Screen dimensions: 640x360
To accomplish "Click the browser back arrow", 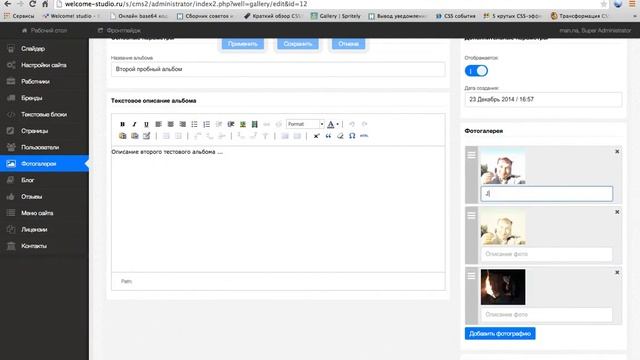I will [x=7, y=4].
